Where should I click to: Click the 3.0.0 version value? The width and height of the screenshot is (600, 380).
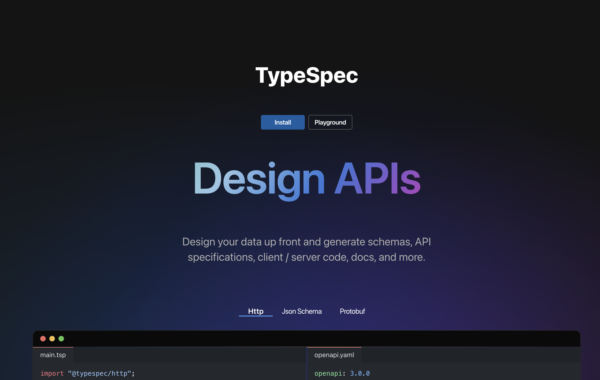coord(360,373)
